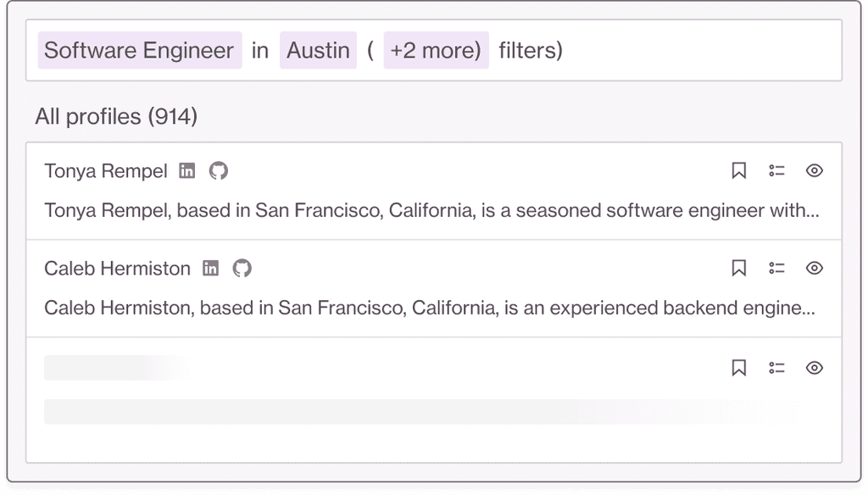Click Tonya Rempel's summary description text

431,210
